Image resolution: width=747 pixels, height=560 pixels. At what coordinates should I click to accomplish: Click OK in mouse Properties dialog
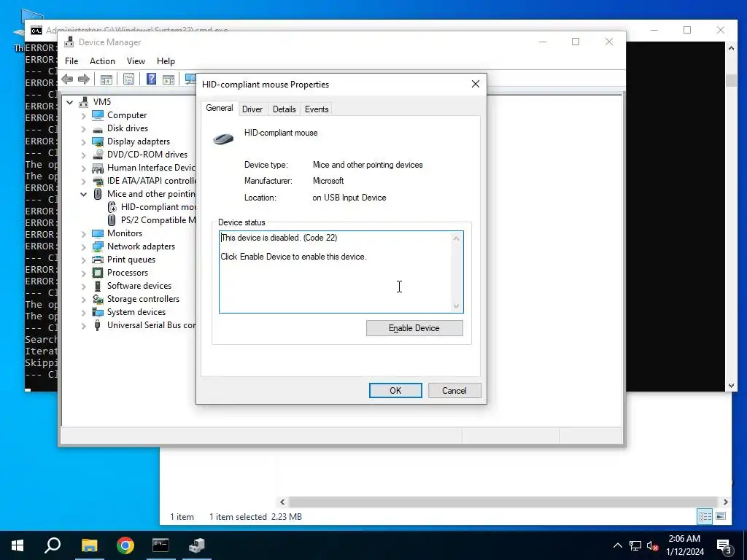pyautogui.click(x=395, y=391)
